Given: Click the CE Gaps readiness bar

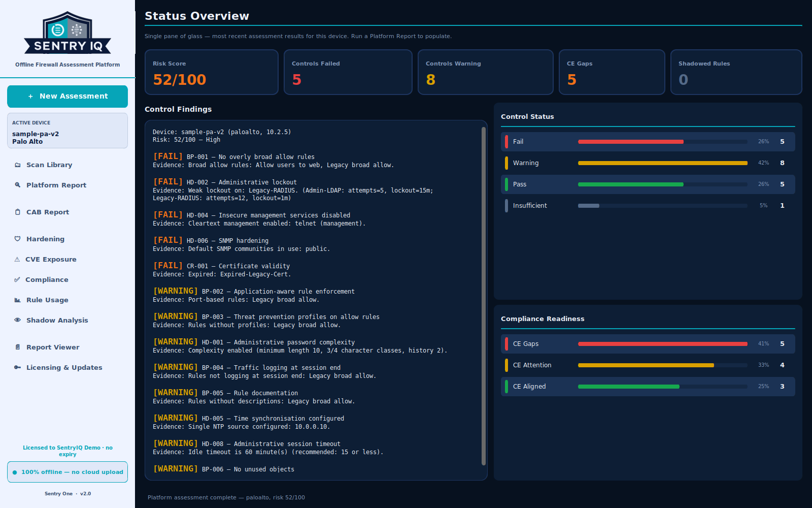Looking at the screenshot, I should [x=663, y=344].
